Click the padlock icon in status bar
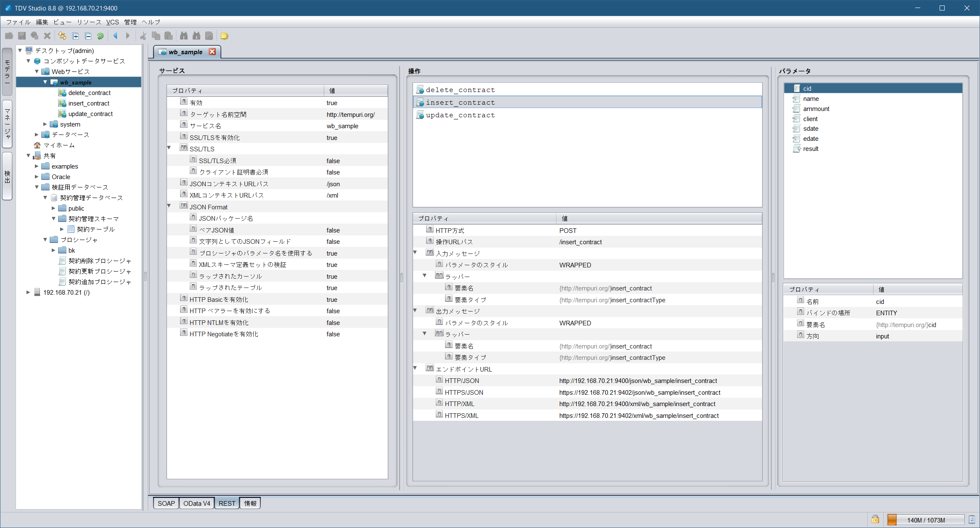Image resolution: width=980 pixels, height=528 pixels. coord(875,520)
